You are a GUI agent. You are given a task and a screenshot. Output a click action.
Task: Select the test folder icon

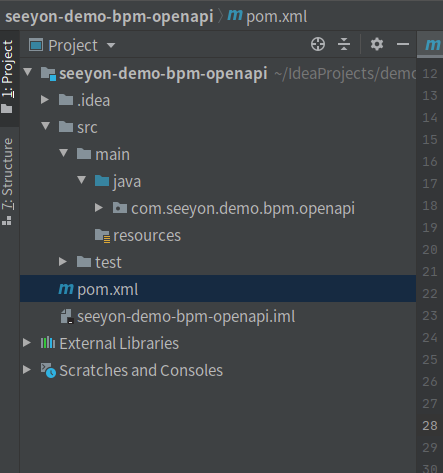click(84, 262)
